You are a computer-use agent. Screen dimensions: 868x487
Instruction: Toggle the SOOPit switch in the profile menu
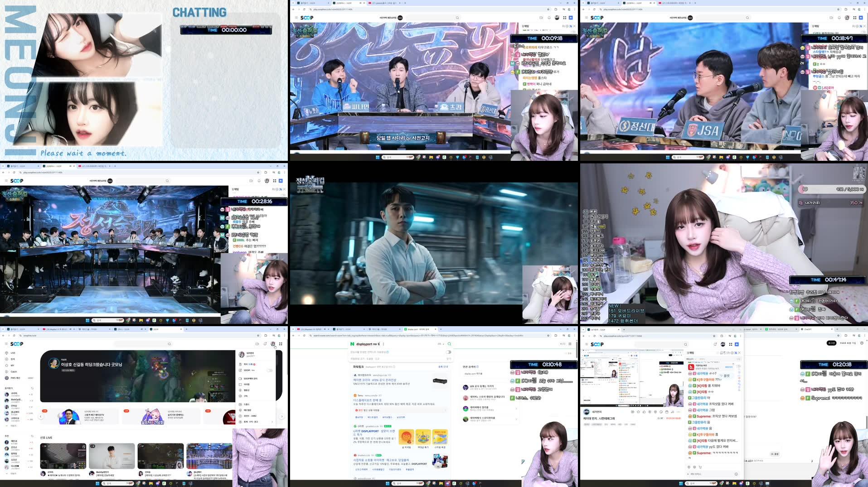click(269, 370)
